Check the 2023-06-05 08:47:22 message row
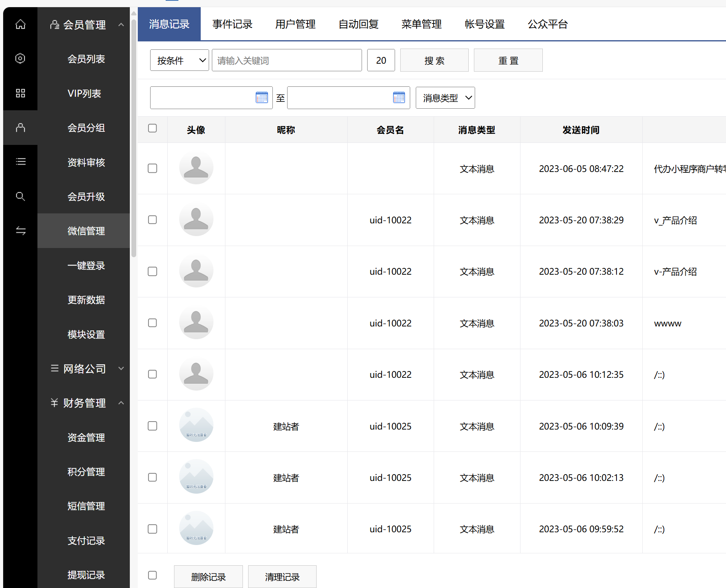 point(152,168)
